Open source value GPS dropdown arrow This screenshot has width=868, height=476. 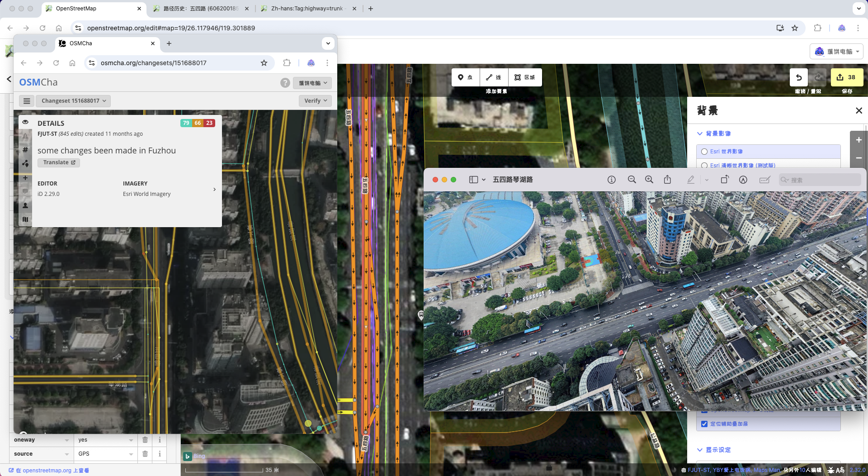pos(131,454)
